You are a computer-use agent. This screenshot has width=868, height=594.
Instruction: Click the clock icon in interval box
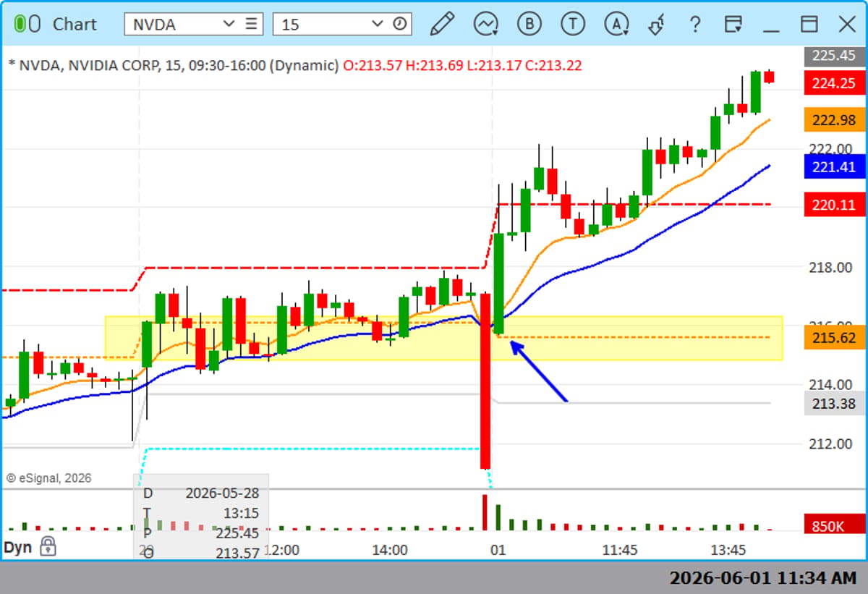pos(400,24)
